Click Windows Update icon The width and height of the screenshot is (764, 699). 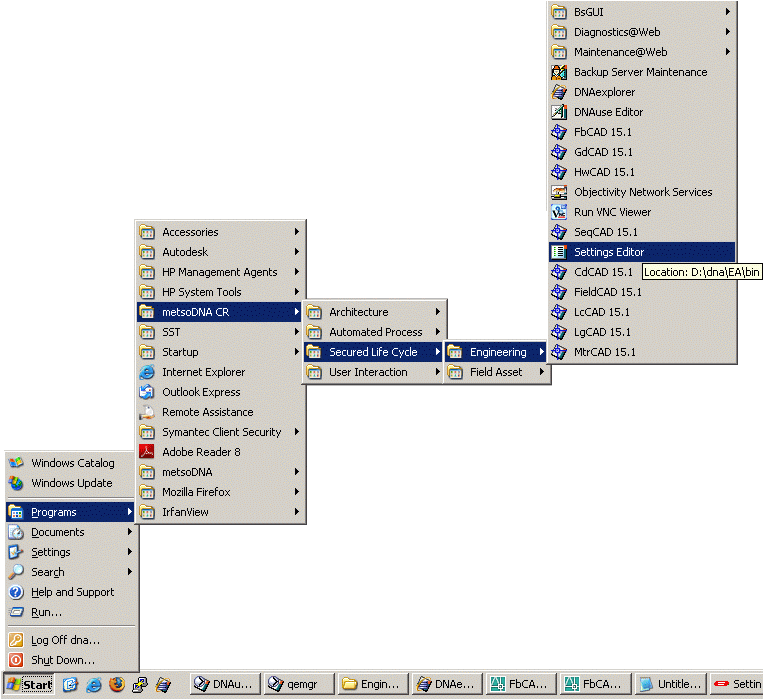[16, 483]
